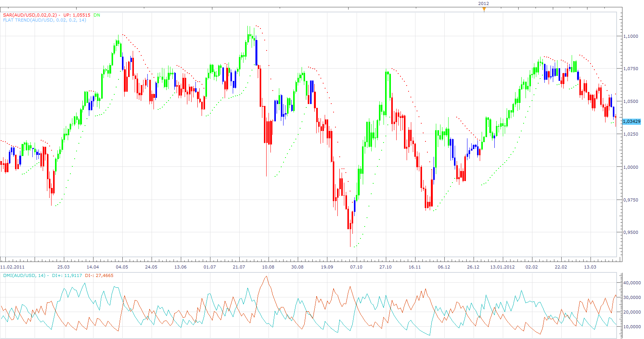The image size is (644, 339).
Task: Click the orange 2012 year marker triangle
Action: tap(484, 10)
